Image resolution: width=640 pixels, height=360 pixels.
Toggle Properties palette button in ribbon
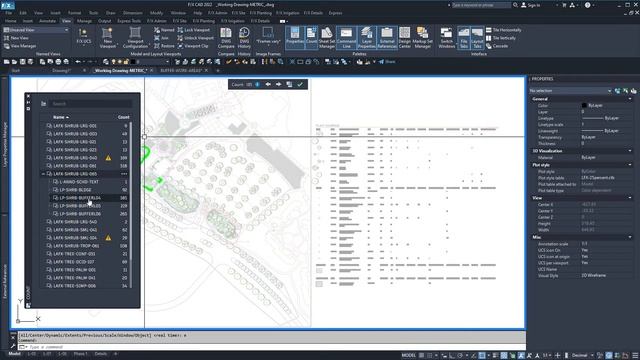(x=295, y=38)
